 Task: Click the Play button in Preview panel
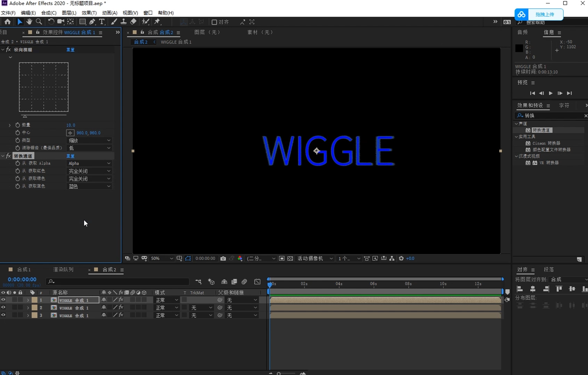tap(550, 93)
